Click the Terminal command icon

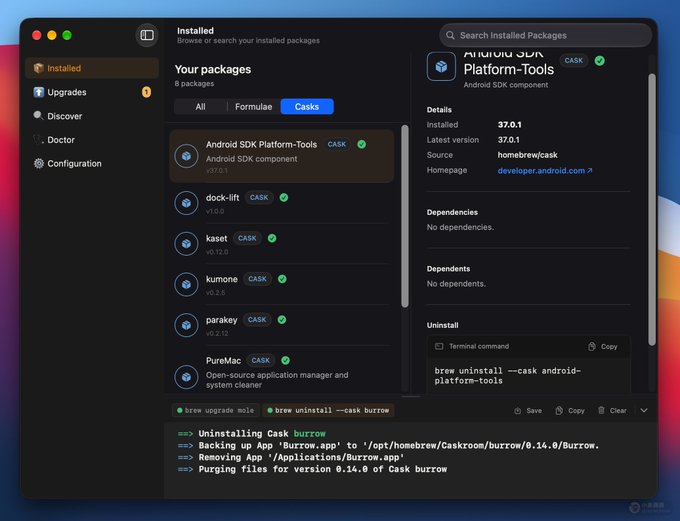(x=439, y=346)
